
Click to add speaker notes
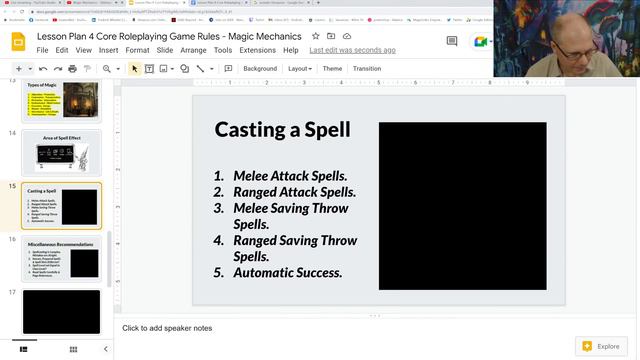[x=167, y=328]
